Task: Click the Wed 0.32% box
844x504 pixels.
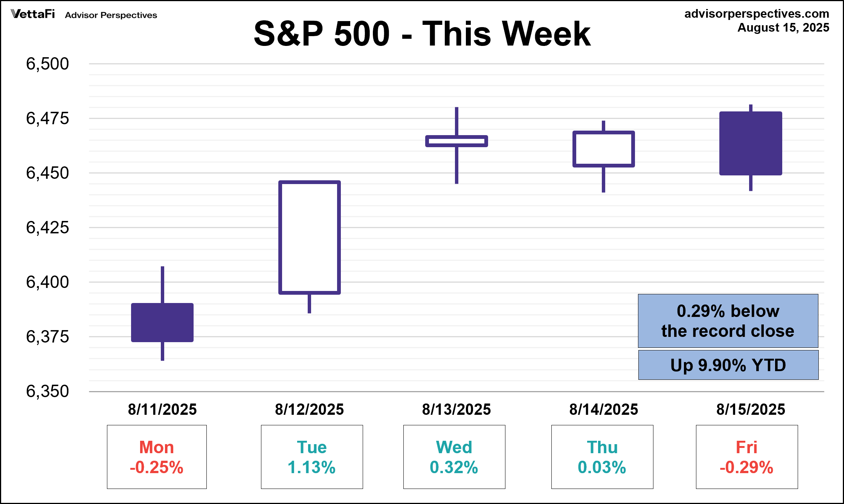Action: (454, 457)
